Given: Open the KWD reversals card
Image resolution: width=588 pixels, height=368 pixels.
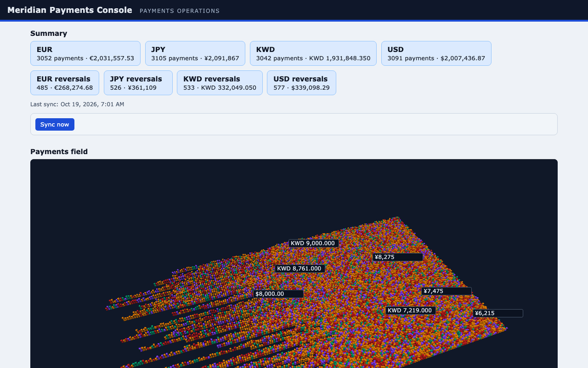Looking at the screenshot, I should [220, 83].
